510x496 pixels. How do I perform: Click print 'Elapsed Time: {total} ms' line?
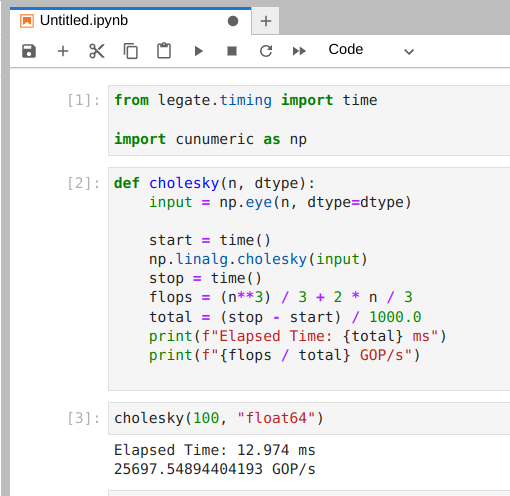pos(298,336)
